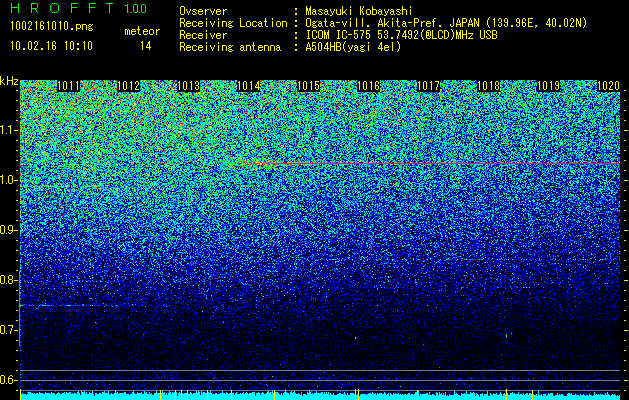Screen dimensions: 629x400
Task: Click the "meteor" counter label
Action: pos(142,31)
